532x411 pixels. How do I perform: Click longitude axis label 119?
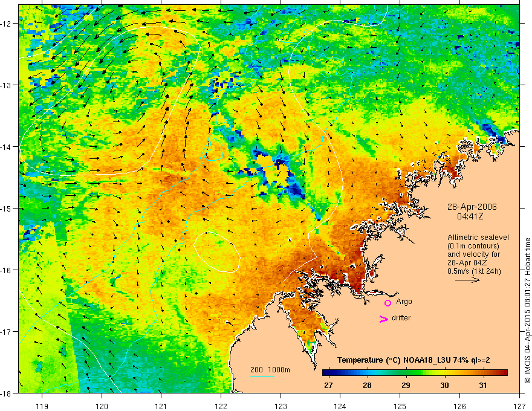[42, 406]
